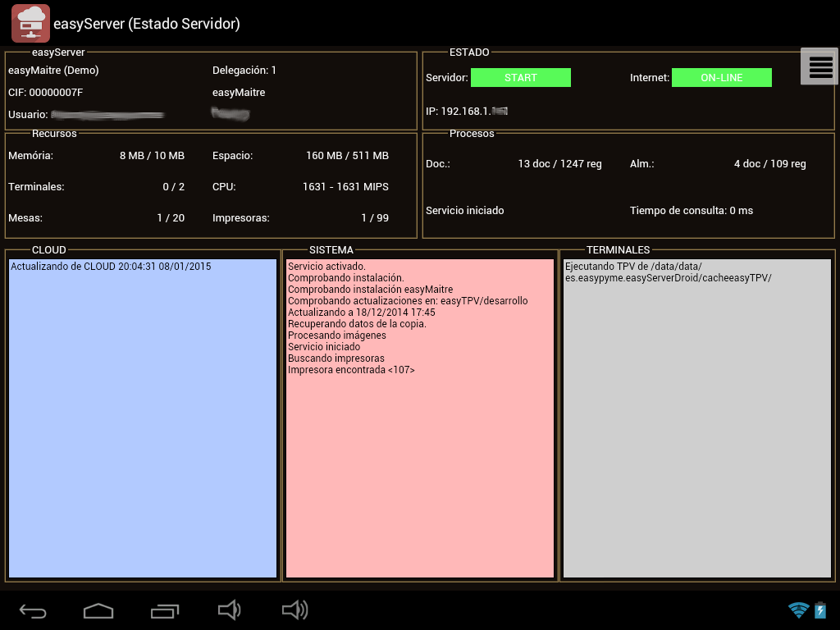Toggle the Internet ON-LINE button
Image resolution: width=840 pixels, height=630 pixels.
pyautogui.click(x=722, y=78)
